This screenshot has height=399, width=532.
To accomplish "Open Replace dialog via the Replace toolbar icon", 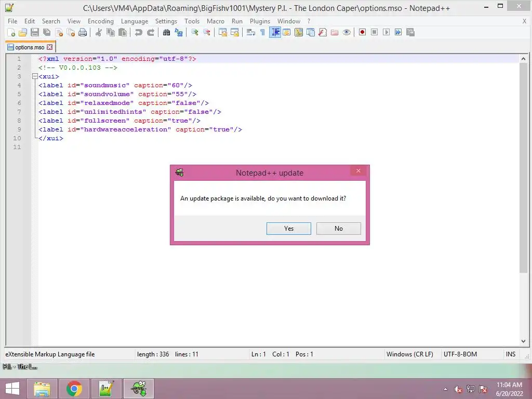I will point(179,33).
